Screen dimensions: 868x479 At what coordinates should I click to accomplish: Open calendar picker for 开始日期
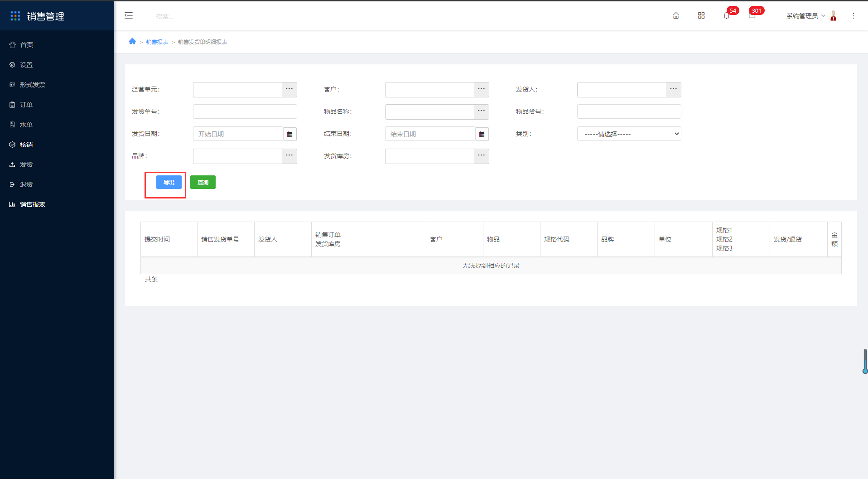(290, 134)
